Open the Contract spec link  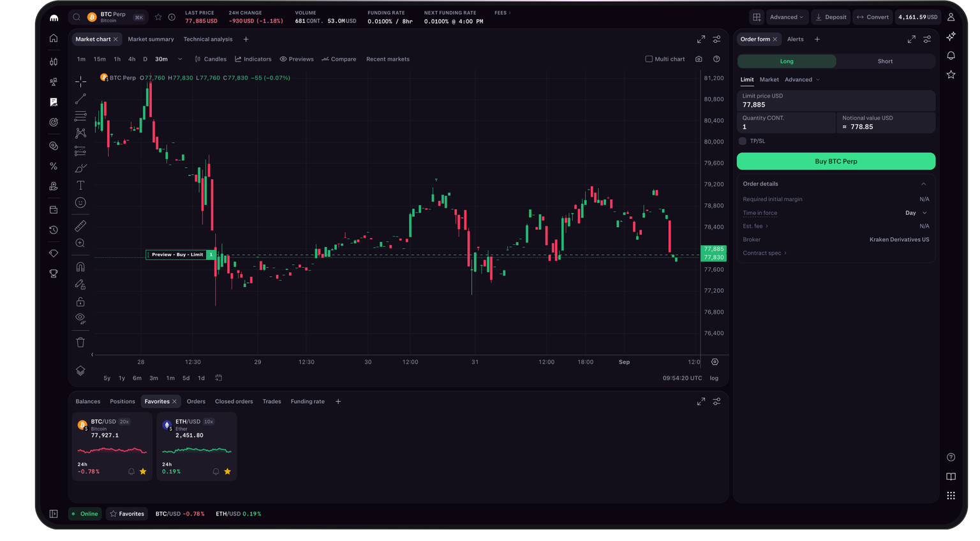point(764,253)
